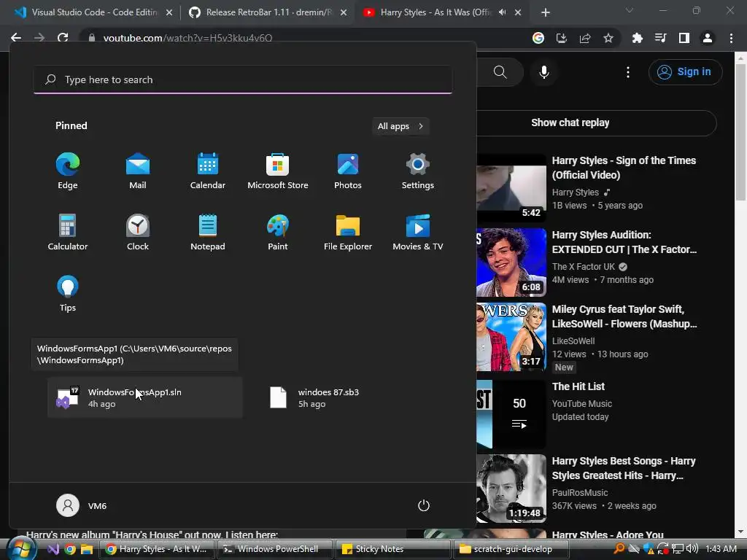Toggle the Chrome side panel
The height and width of the screenshot is (560, 747).
[x=684, y=38]
